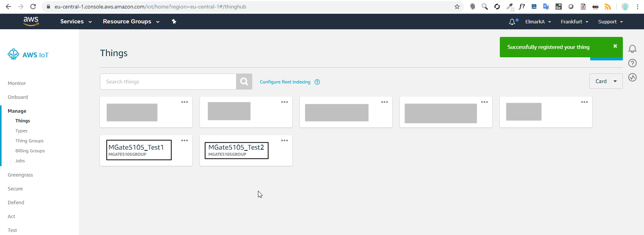Click the site lock security icon

point(48,7)
